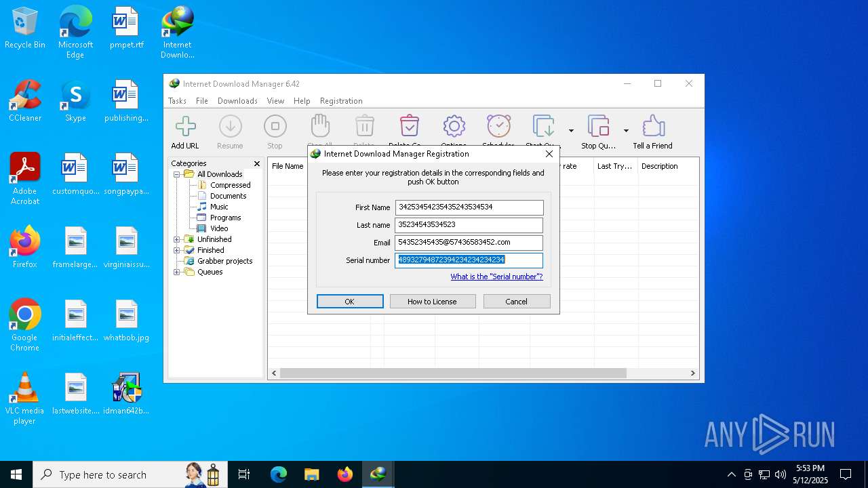
Task: Close the Categories panel
Action: [257, 163]
